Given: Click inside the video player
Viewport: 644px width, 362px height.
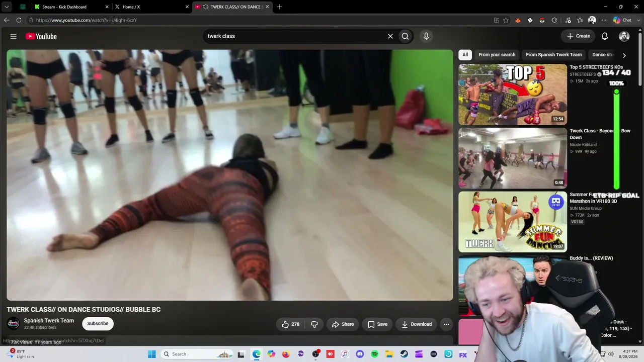Looking at the screenshot, I should pyautogui.click(x=230, y=175).
